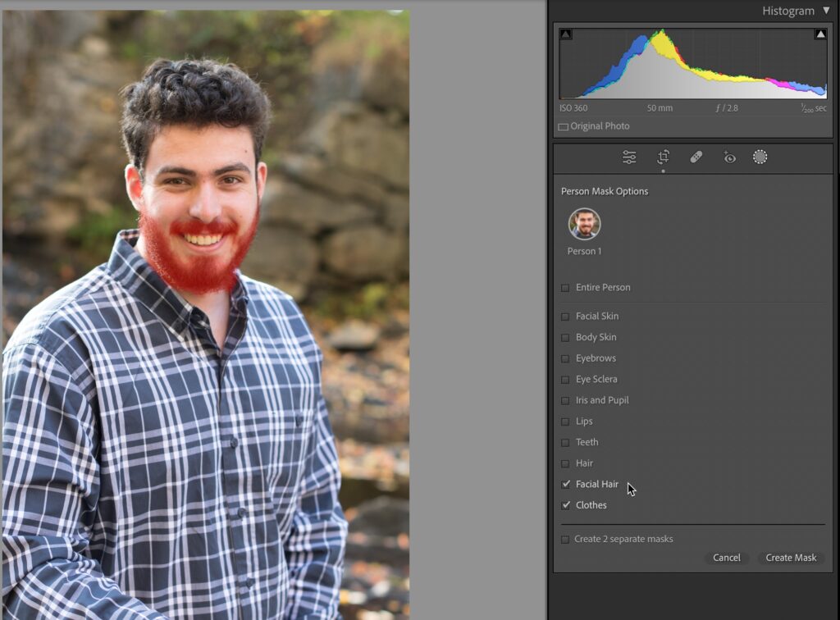
Task: Check the Entire Person option
Action: coord(565,288)
